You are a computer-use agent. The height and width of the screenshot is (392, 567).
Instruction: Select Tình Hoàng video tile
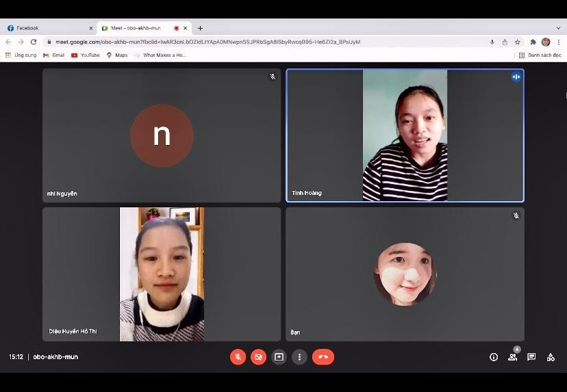coord(405,135)
